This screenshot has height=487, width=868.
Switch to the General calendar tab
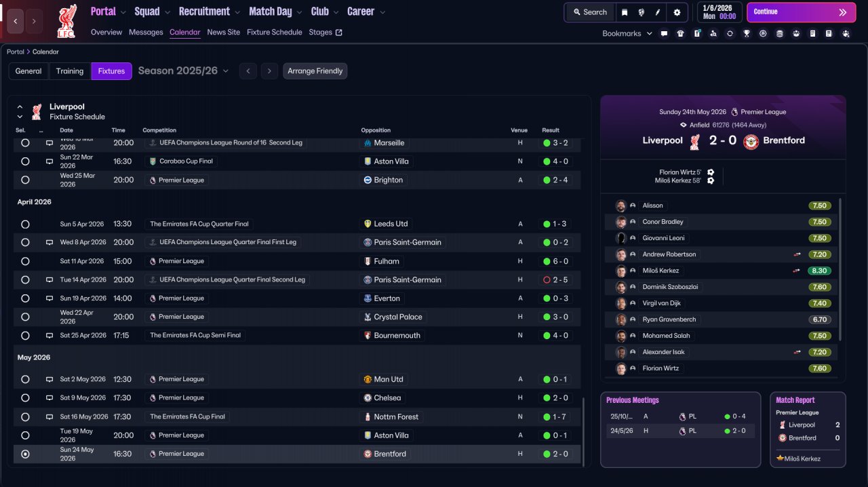click(x=28, y=71)
